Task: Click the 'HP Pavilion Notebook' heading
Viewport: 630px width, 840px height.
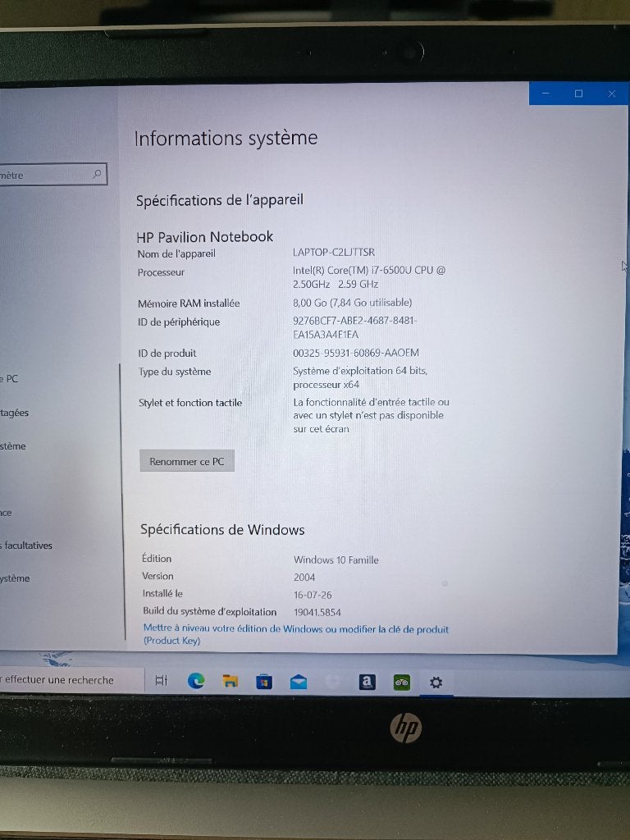Action: [x=204, y=237]
